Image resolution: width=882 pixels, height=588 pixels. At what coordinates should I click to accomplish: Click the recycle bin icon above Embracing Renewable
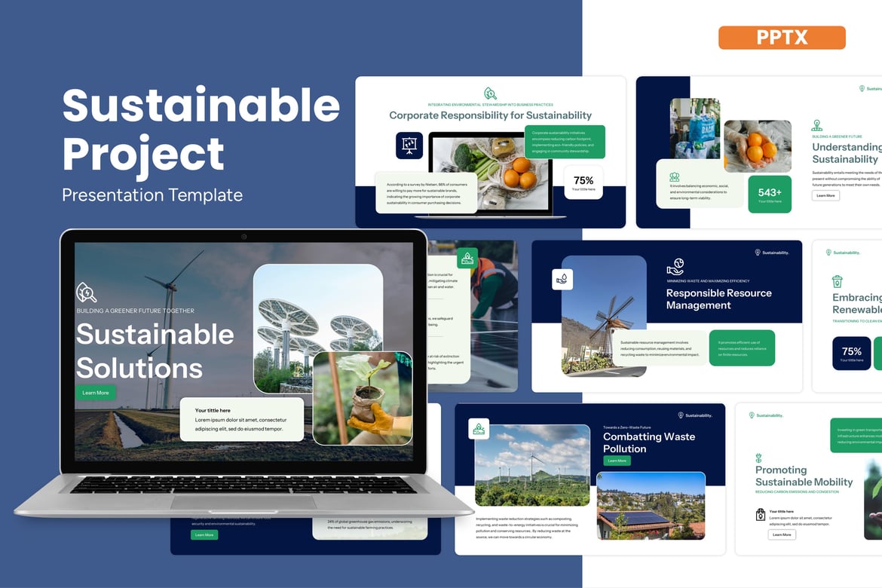pyautogui.click(x=837, y=280)
